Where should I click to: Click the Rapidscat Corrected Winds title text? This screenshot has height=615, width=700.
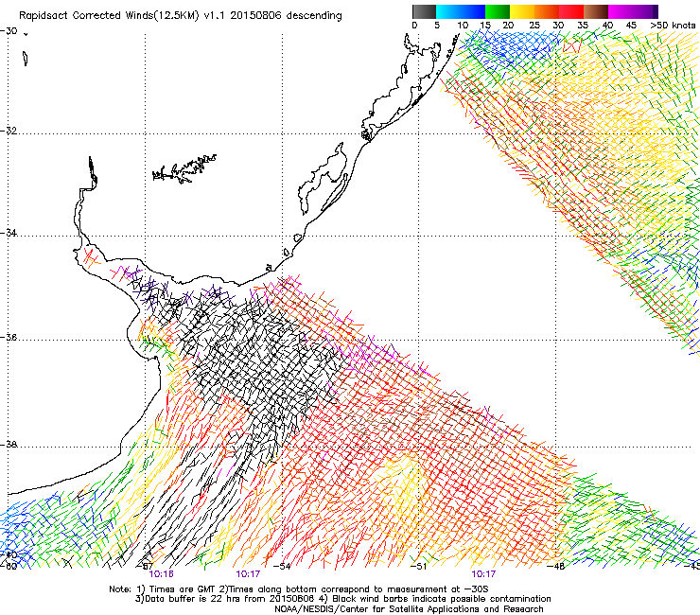pos(181,16)
